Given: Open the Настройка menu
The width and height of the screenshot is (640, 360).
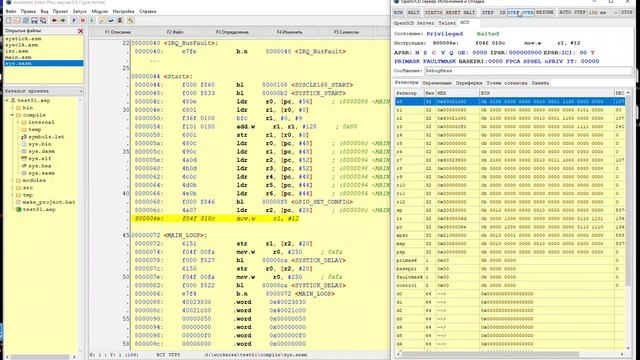Looking at the screenshot, I should point(124,11).
